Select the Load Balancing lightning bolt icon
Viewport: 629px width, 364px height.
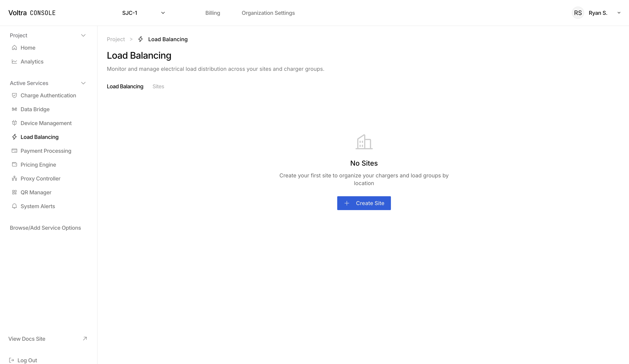coord(14,137)
